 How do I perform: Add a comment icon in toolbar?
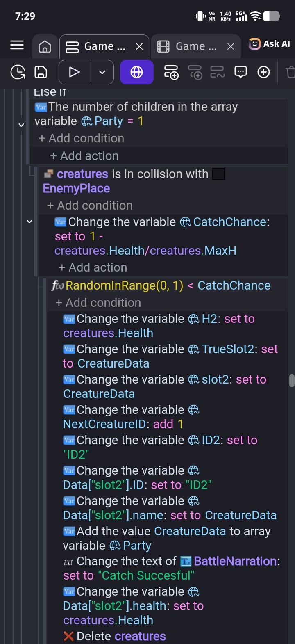click(x=241, y=72)
